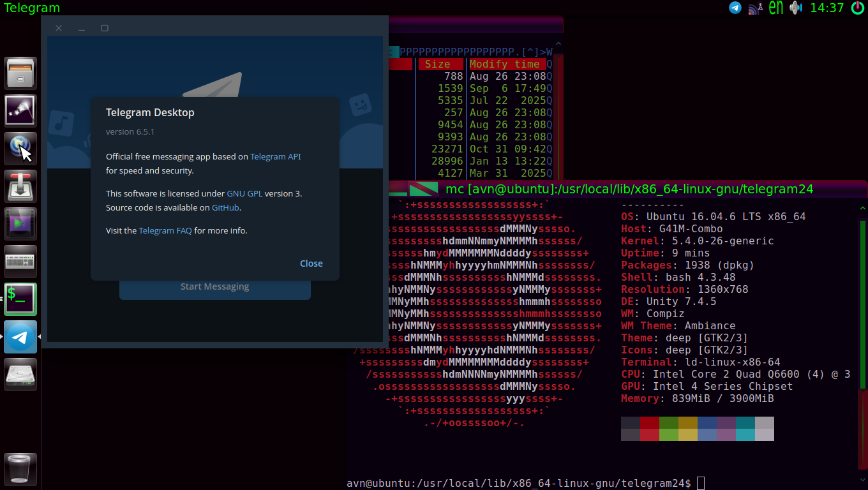Viewport: 868px width, 490px height.
Task: Click the terminal prompt line ending in telegram24$
Action: (519, 484)
